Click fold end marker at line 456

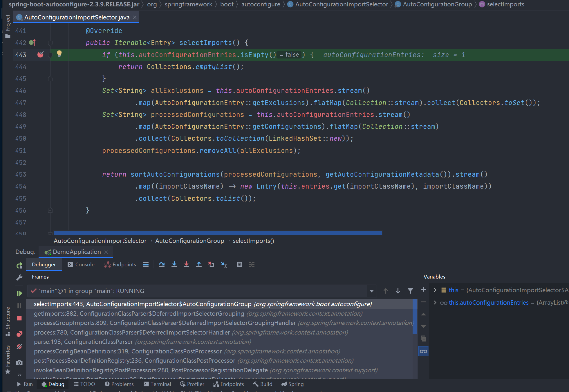coord(50,210)
